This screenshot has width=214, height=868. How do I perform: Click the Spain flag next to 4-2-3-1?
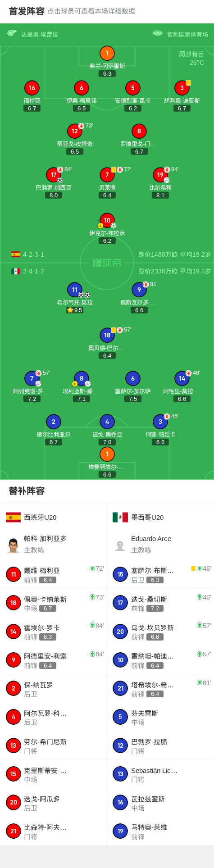[x=16, y=254]
